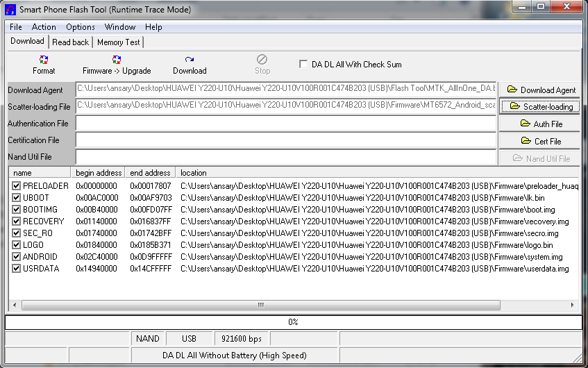Image resolution: width=588 pixels, height=368 pixels.
Task: Enable DA DL All With Check Sum
Action: click(303, 64)
